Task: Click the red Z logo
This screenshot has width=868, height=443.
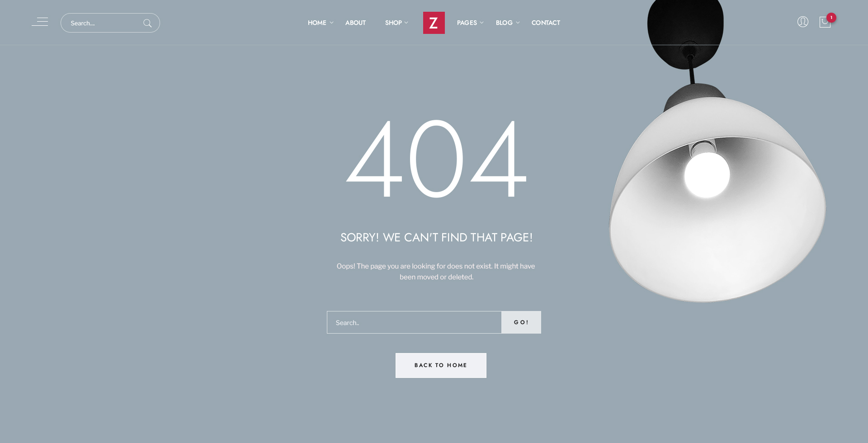Action: click(x=434, y=23)
